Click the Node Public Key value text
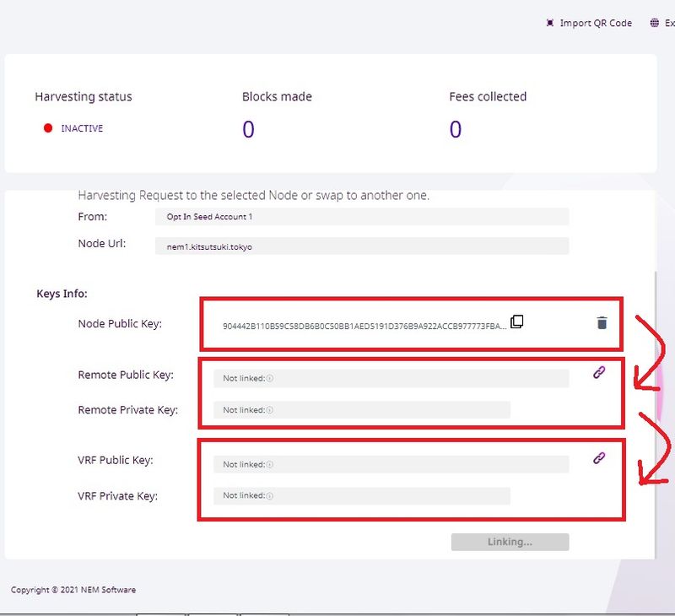 tap(364, 326)
